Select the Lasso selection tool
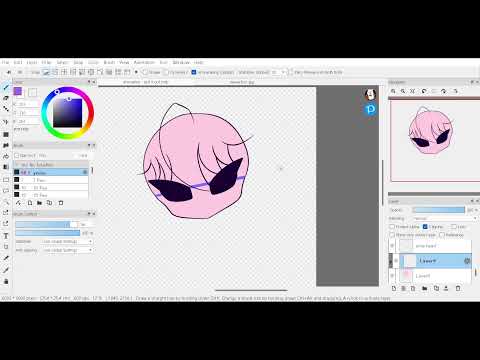This screenshot has height=360, width=480. coord(6,191)
